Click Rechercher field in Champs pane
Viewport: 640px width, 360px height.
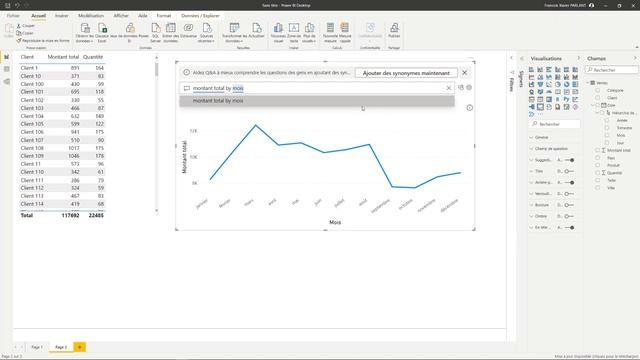coord(612,70)
